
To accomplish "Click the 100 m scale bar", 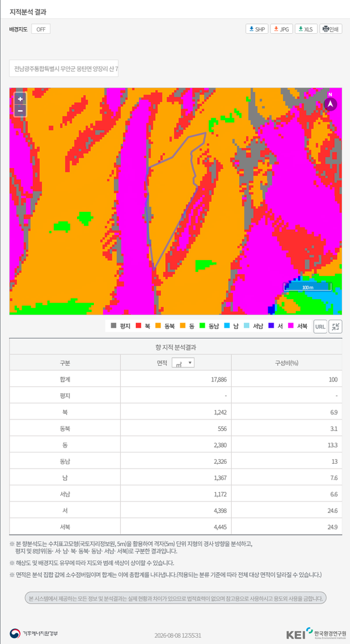I will [307, 286].
